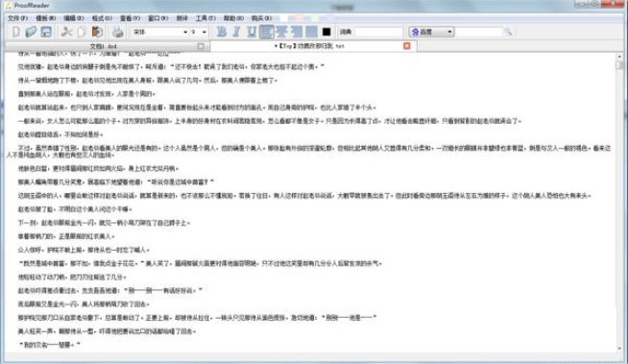Screen dimensions: 628x364
Task: Toggle bold formatting
Action: click(x=222, y=32)
